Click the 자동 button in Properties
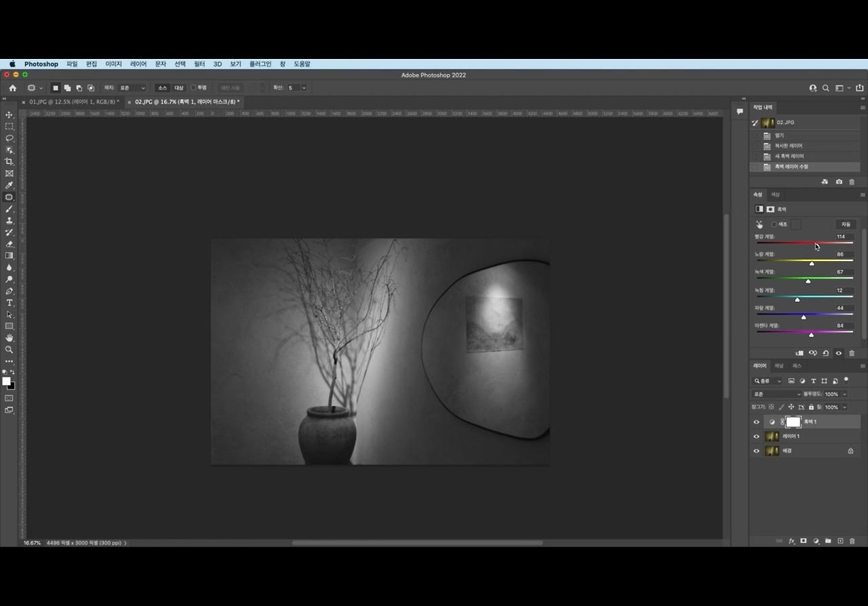This screenshot has width=868, height=606. coord(846,224)
